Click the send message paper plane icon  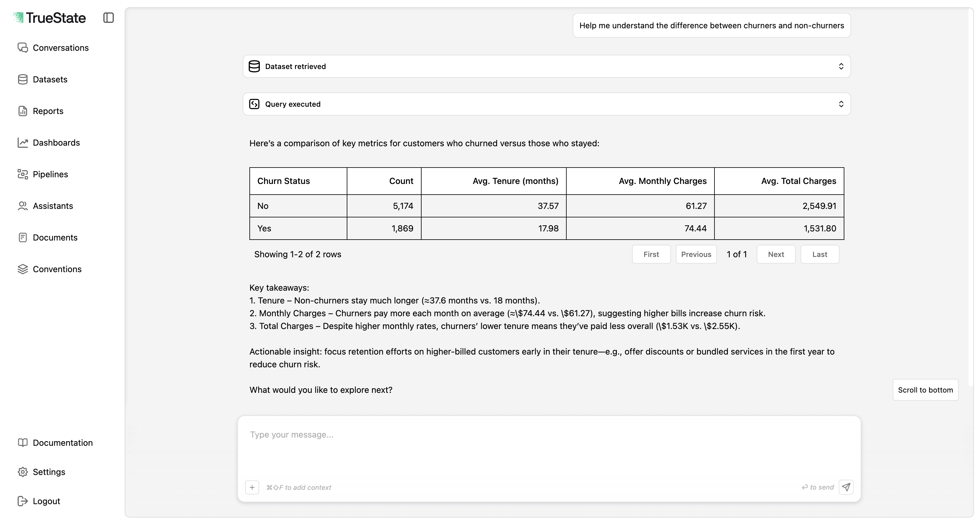[846, 487]
